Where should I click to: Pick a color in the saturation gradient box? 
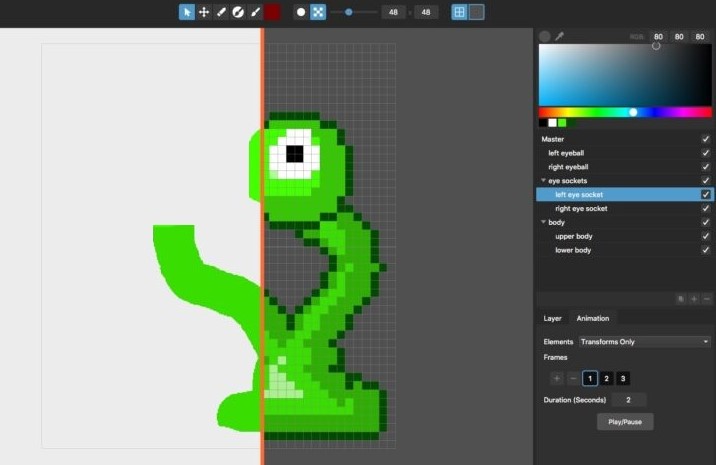[x=625, y=75]
